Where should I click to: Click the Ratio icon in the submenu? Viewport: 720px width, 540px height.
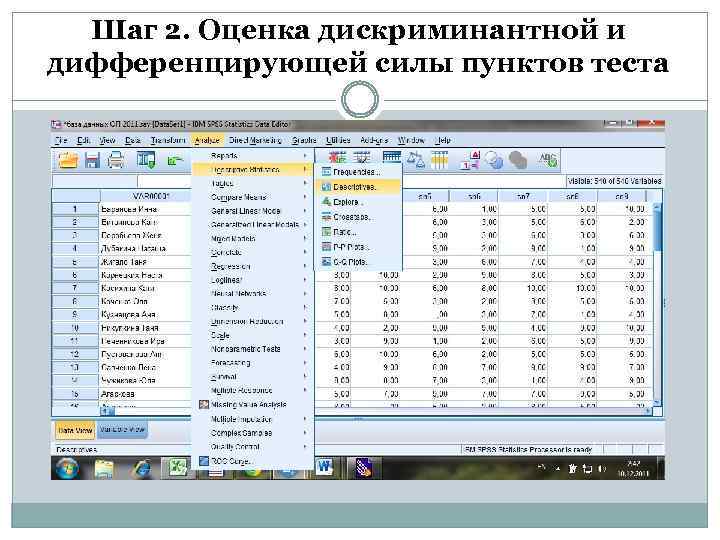326,232
